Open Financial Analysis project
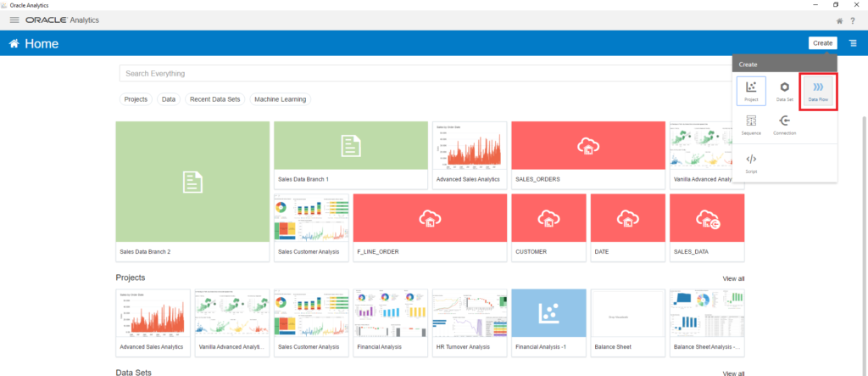This screenshot has height=376, width=868. (390, 323)
